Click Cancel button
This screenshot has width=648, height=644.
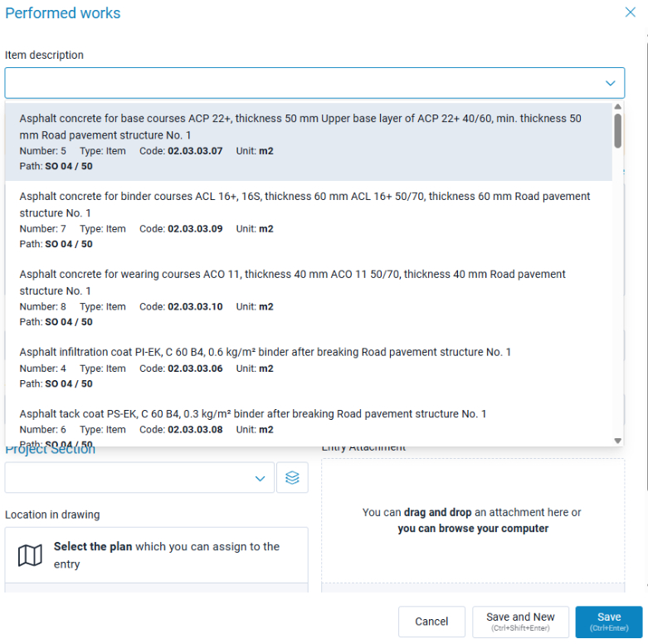tap(431, 622)
